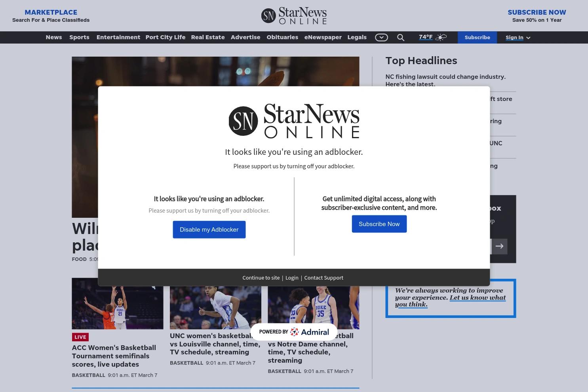The image size is (588, 392).
Task: Click the FOOD category label
Action: pyautogui.click(x=79, y=259)
